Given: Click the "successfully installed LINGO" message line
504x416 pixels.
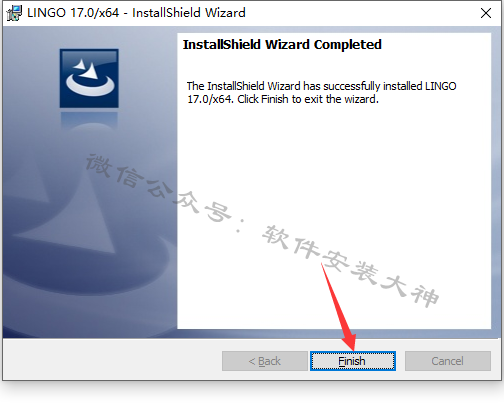Looking at the screenshot, I should (321, 86).
